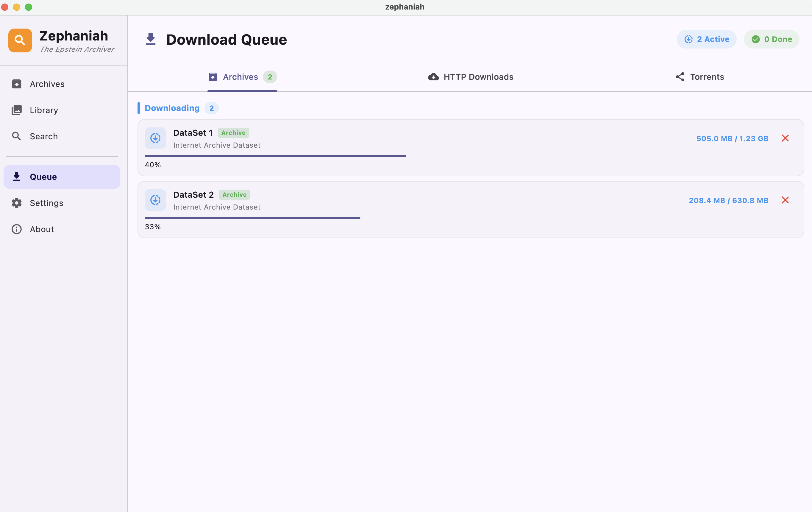
Task: Open the About info page
Action: pyautogui.click(x=41, y=229)
